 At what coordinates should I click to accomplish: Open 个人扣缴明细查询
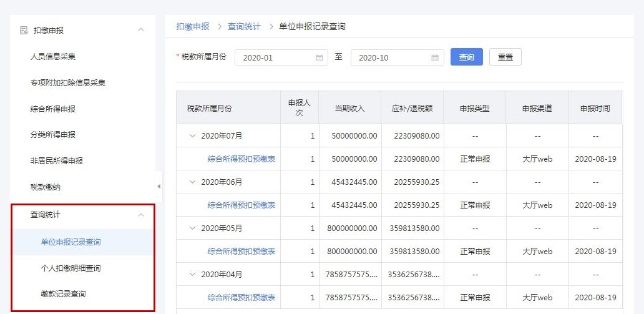point(71,268)
